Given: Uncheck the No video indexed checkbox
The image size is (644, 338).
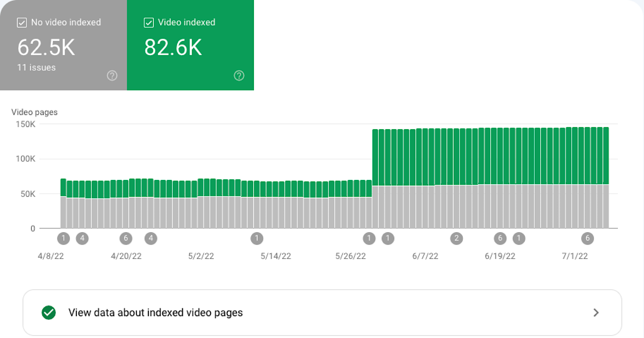Looking at the screenshot, I should [x=22, y=23].
